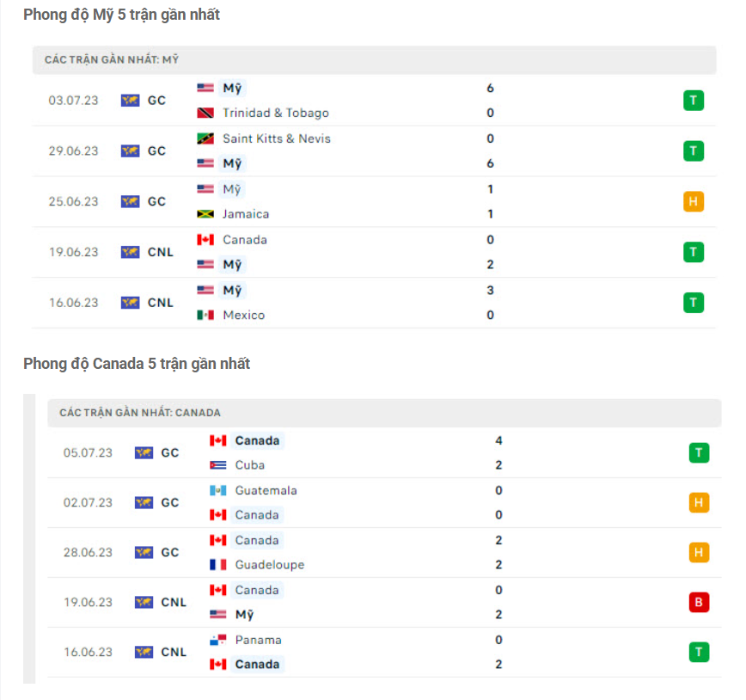Select the Trinidad & Tobago flag icon

pos(206,113)
